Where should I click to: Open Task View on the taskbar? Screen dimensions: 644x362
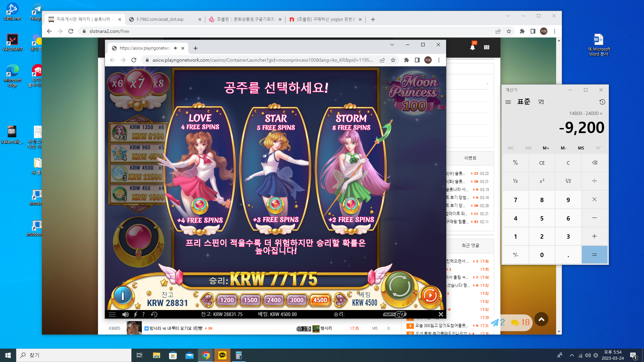tap(140, 355)
